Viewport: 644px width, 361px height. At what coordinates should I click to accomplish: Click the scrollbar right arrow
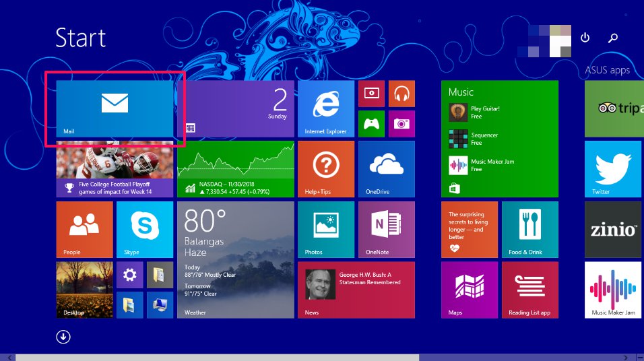point(626,358)
